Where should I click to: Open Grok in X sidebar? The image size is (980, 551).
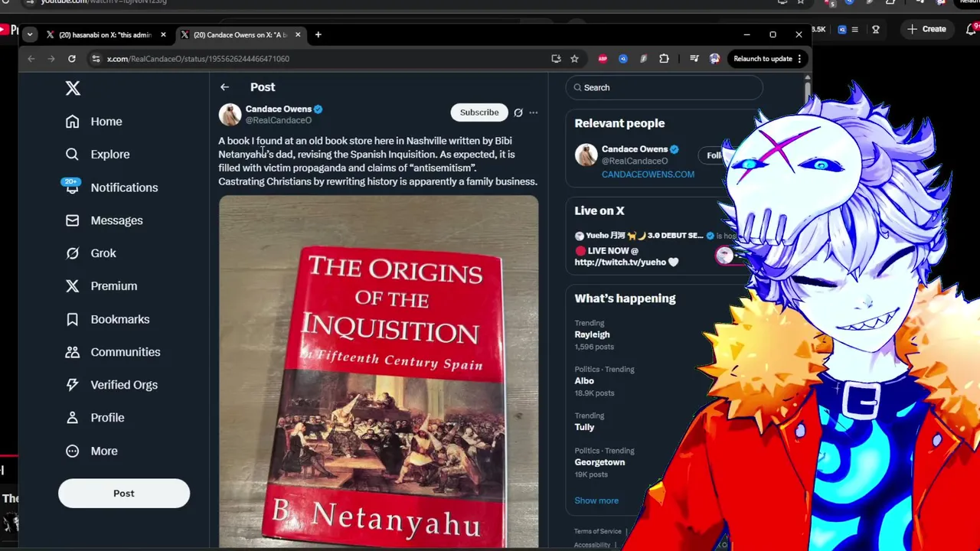(x=90, y=253)
